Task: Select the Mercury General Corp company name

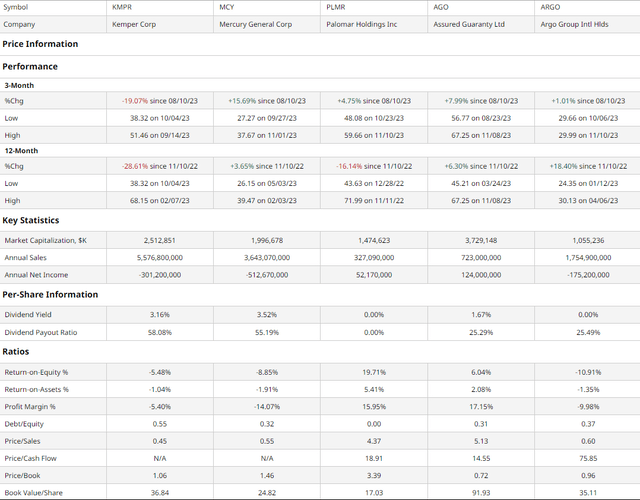Action: point(256,24)
